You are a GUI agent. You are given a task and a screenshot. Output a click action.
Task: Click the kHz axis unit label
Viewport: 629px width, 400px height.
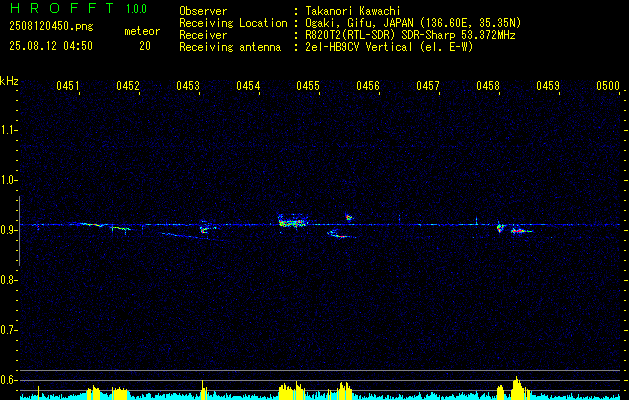(9, 81)
